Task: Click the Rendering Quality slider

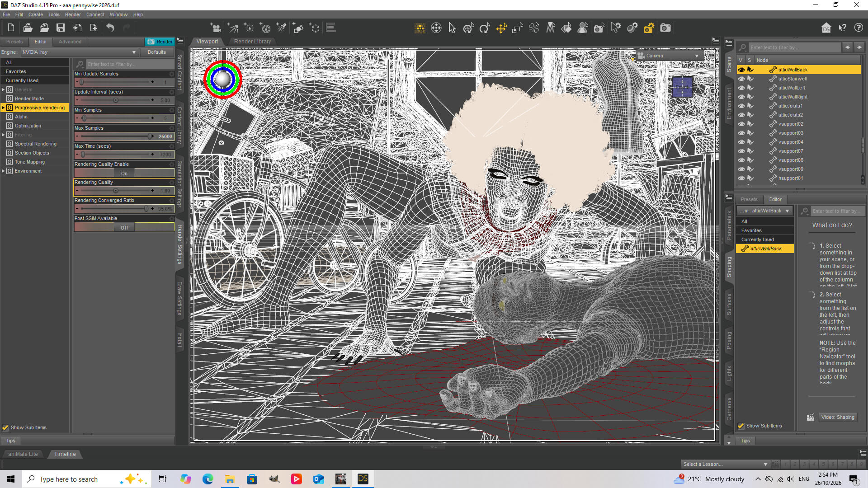Action: pos(124,191)
